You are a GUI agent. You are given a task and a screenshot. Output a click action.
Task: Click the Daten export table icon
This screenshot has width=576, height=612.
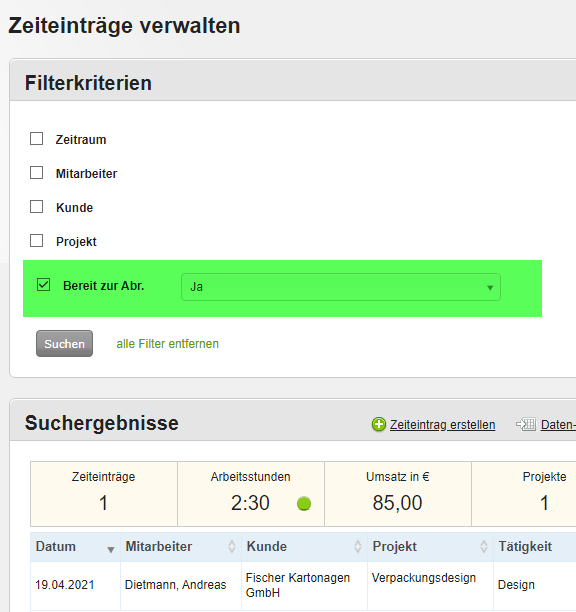pyautogui.click(x=526, y=424)
